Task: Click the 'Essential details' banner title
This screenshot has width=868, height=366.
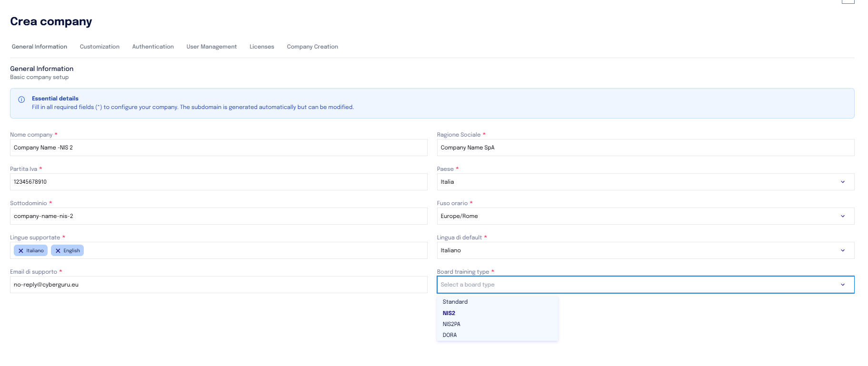Action: click(x=55, y=99)
